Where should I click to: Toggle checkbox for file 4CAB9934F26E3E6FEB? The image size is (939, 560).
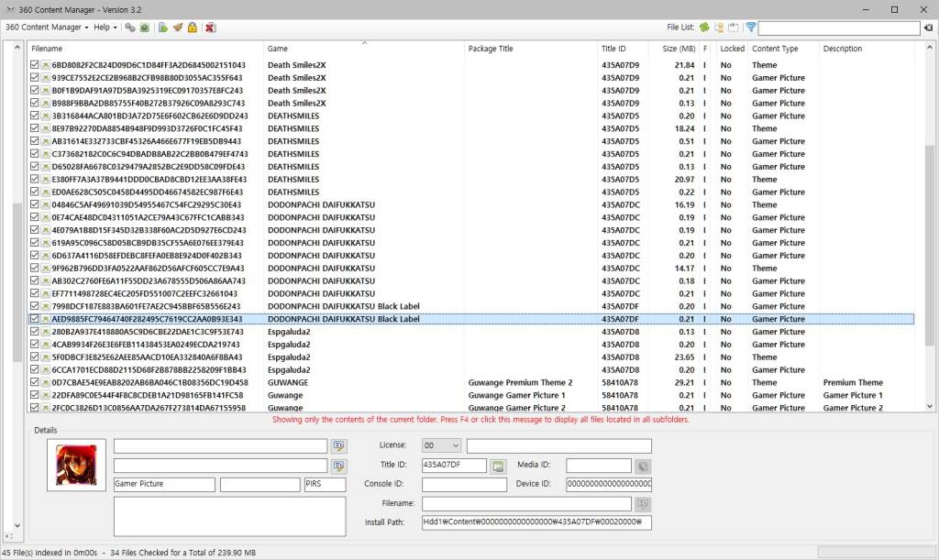tap(34, 345)
